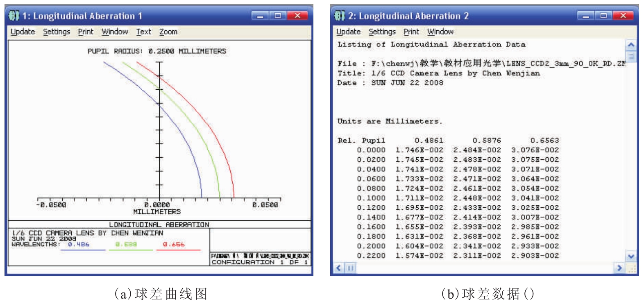The height and width of the screenshot is (306, 644).
Task: Click the blue 0.486 wavelength legend label
Action: pos(79,244)
